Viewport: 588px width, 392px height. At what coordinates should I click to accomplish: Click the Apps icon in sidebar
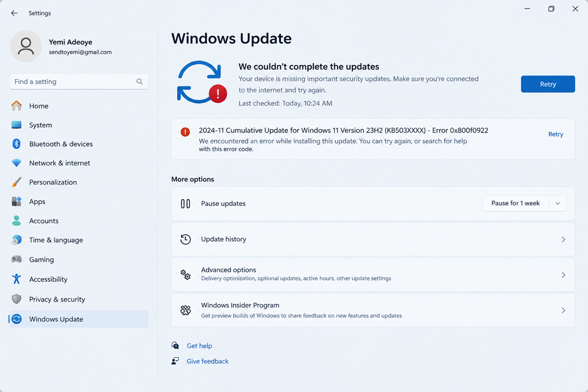(x=16, y=201)
